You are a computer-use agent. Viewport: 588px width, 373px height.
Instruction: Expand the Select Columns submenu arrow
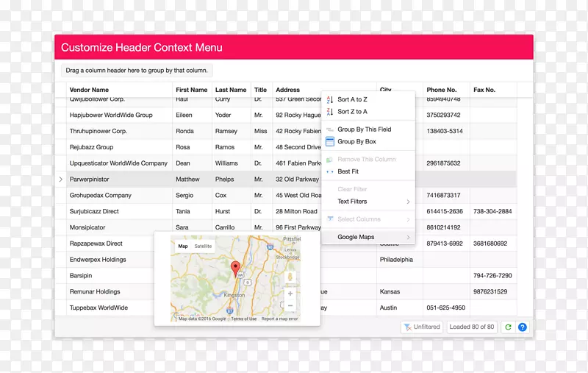click(408, 219)
